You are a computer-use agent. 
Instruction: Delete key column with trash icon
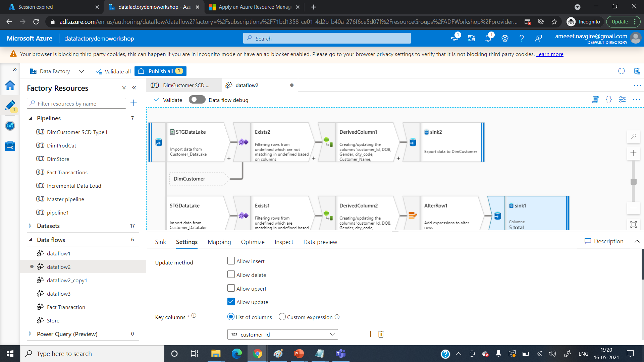(381, 334)
